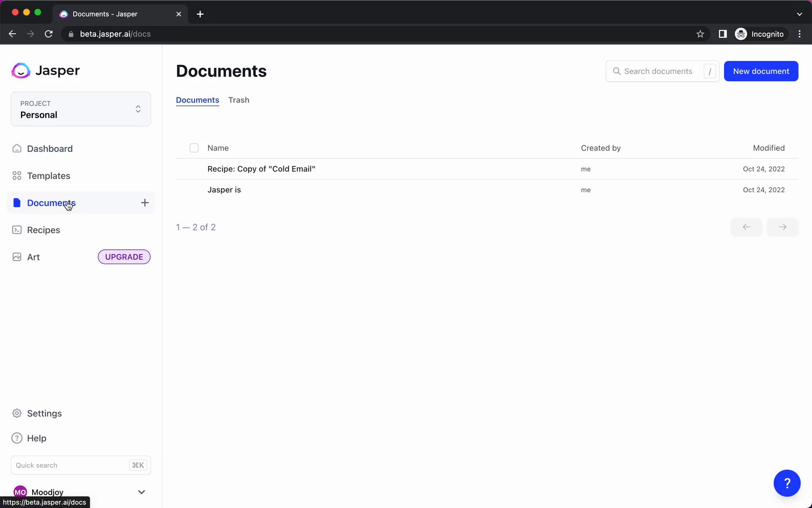The height and width of the screenshot is (508, 812).
Task: Switch to the Documents tab
Action: [197, 100]
